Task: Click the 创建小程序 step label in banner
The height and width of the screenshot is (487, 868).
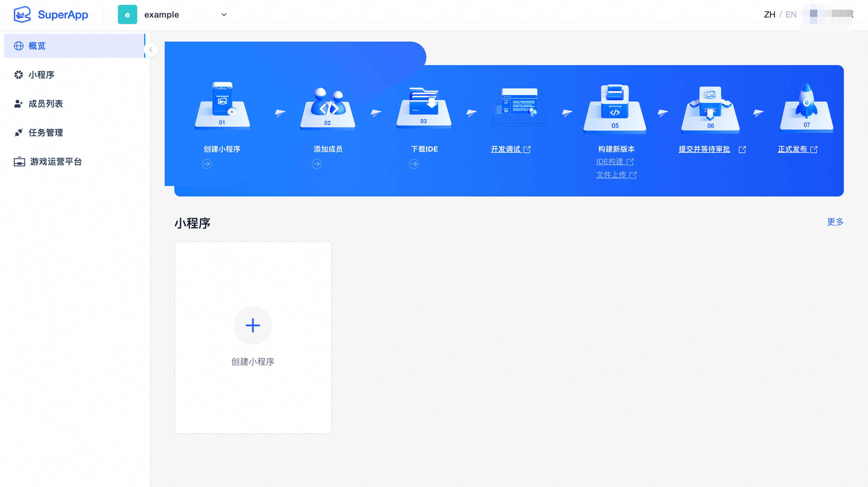Action: (x=222, y=149)
